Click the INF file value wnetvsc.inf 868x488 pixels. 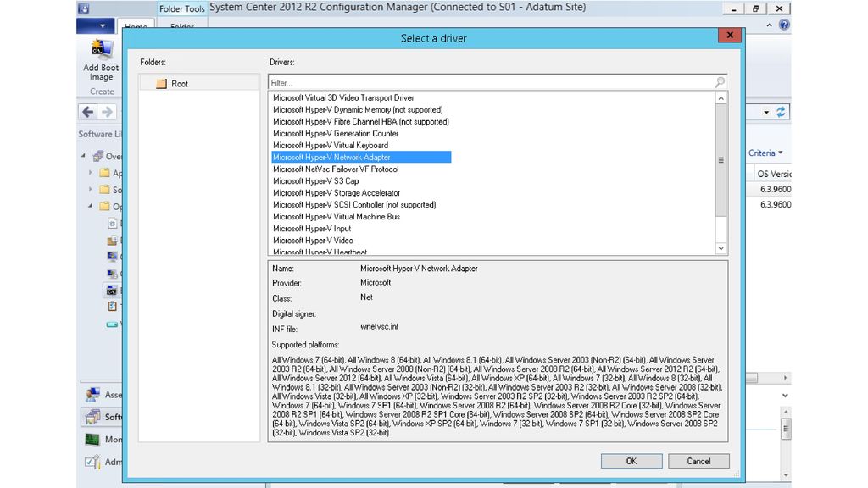(x=379, y=326)
